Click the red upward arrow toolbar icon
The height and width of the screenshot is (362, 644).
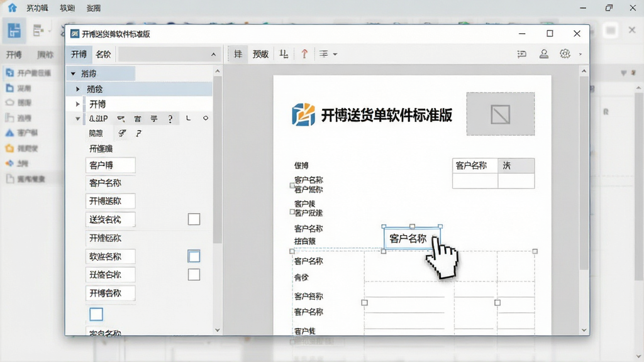coord(304,54)
